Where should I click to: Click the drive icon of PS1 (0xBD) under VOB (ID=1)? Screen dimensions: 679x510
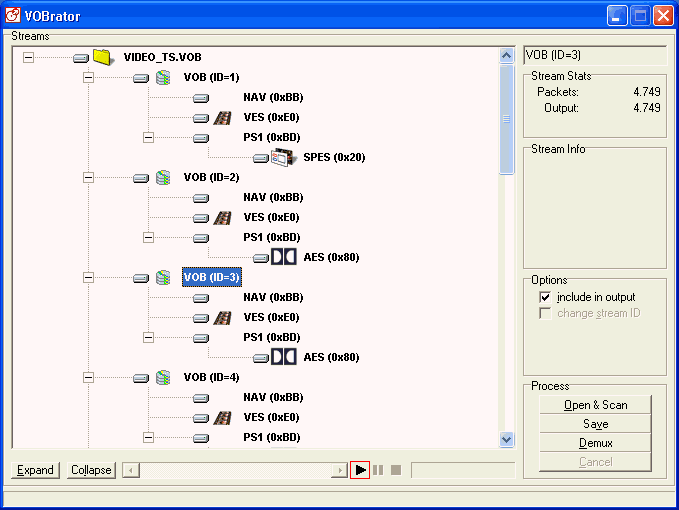(201, 138)
